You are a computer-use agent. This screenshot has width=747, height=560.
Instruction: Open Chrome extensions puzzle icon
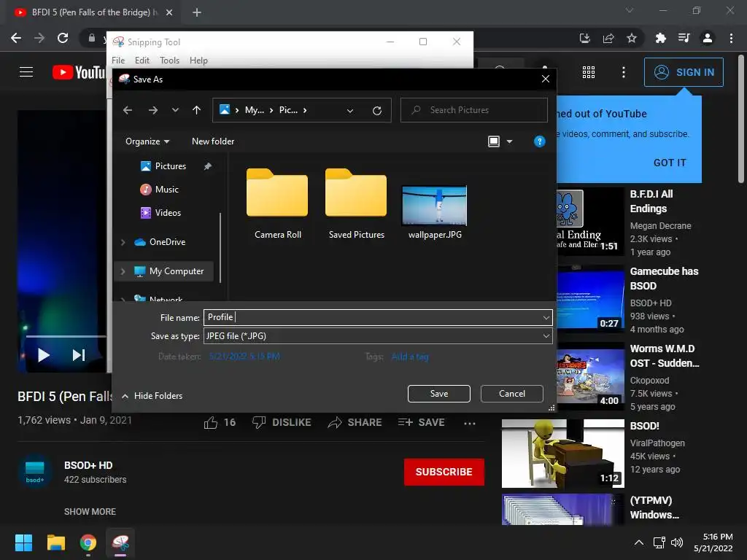(660, 38)
